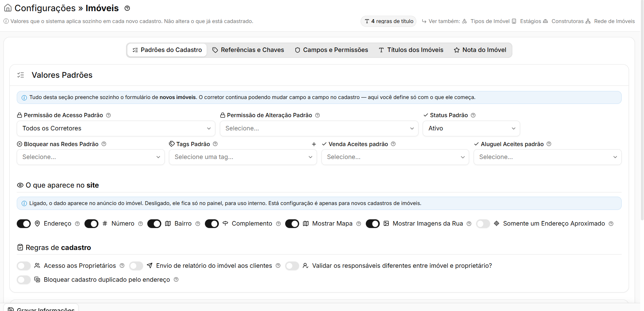Image resolution: width=644 pixels, height=311 pixels.
Task: Switch to Referências e Chaves tab
Action: (x=248, y=50)
